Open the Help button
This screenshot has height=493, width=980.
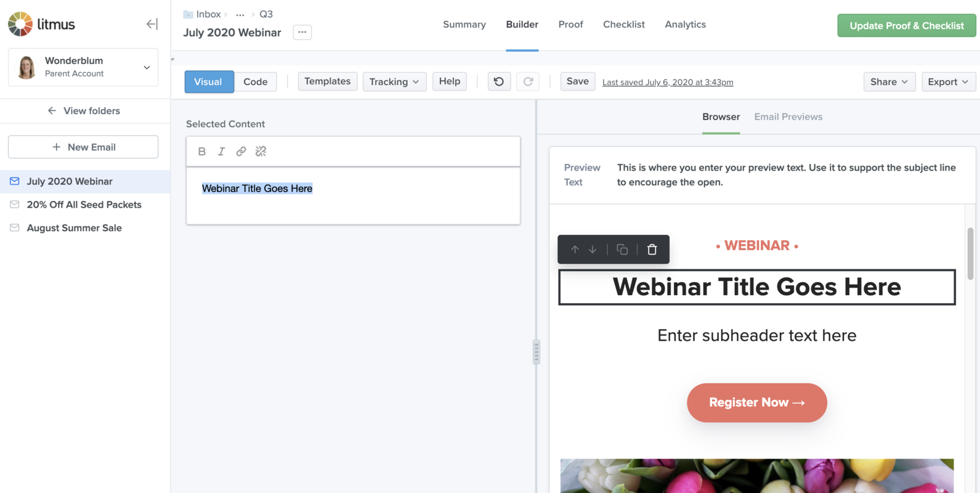[x=450, y=81]
